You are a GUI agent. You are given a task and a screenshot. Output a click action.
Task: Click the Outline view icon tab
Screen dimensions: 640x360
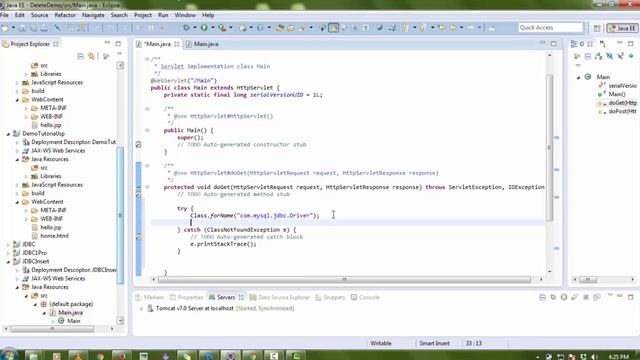pyautogui.click(x=574, y=44)
